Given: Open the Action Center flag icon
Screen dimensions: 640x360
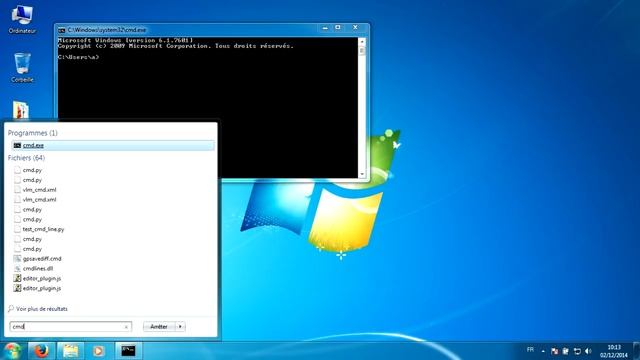Looking at the screenshot, I should 554,351.
